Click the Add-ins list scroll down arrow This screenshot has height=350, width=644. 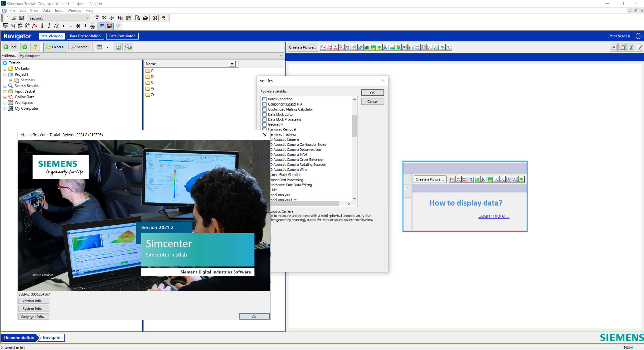point(355,198)
